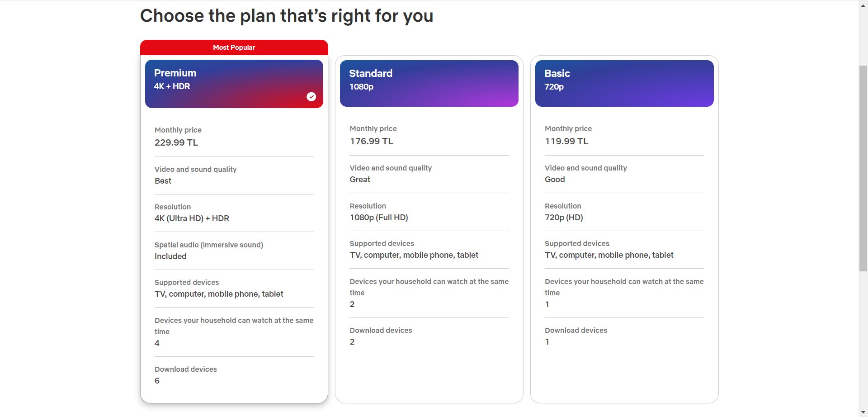This screenshot has height=417, width=868.
Task: Click the Most Popular red banner
Action: [234, 47]
